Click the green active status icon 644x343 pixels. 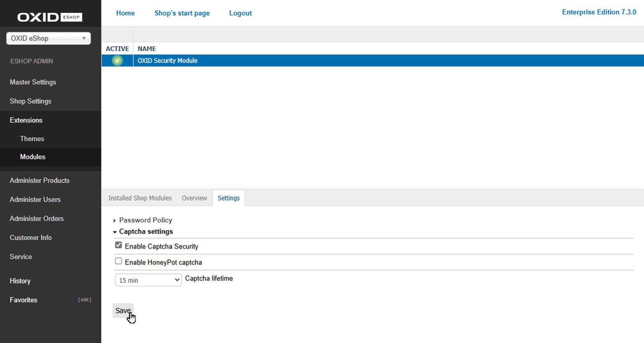coord(118,61)
